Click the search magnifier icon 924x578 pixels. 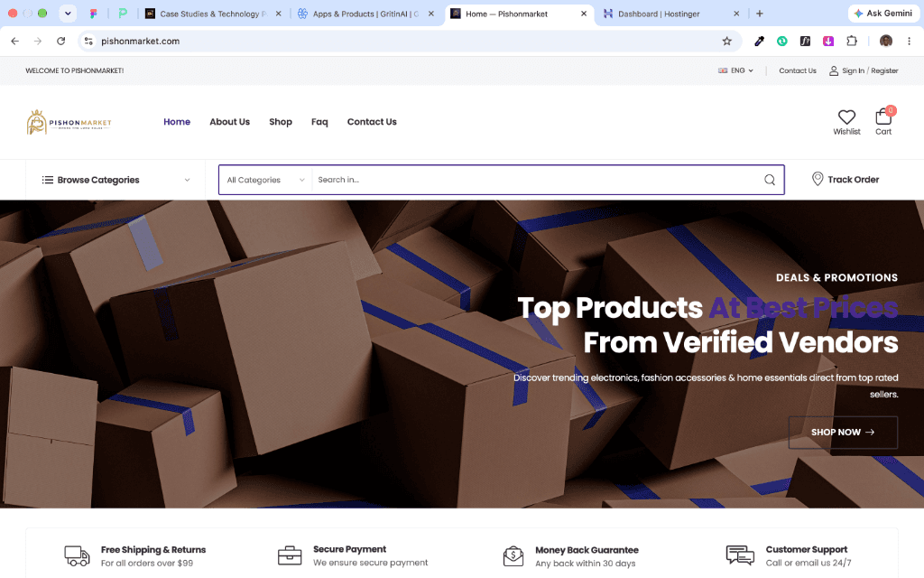(770, 180)
